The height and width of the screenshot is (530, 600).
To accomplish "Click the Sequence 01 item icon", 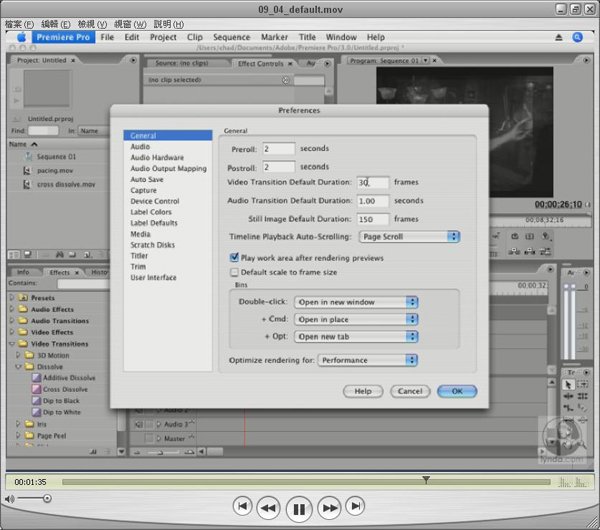I will (29, 157).
